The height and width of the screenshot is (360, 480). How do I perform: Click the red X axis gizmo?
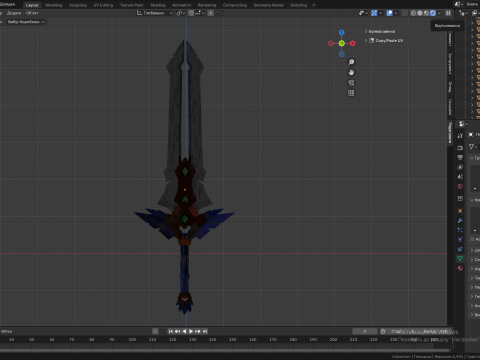click(x=352, y=43)
